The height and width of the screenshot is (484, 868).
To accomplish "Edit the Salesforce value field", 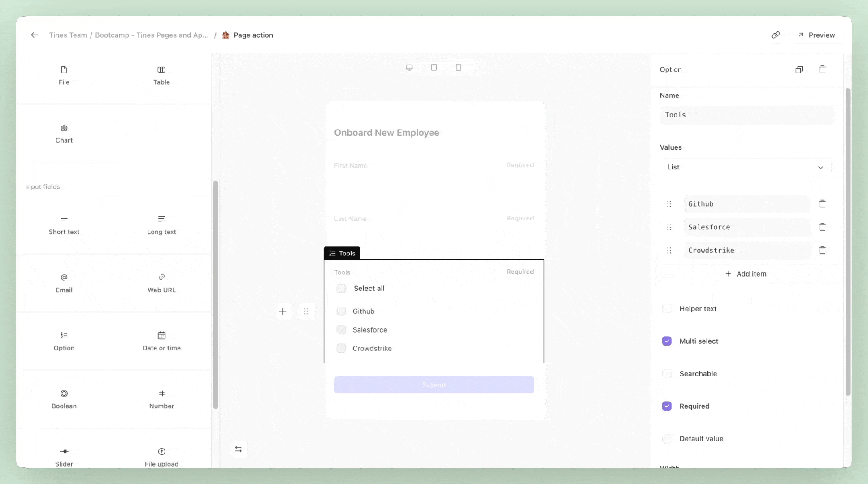I will pyautogui.click(x=747, y=227).
